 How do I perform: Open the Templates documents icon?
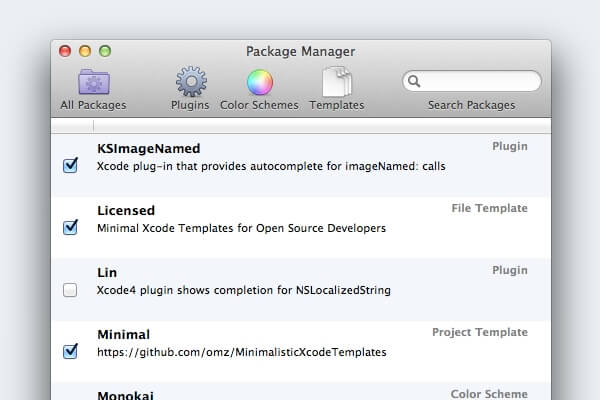(x=336, y=82)
